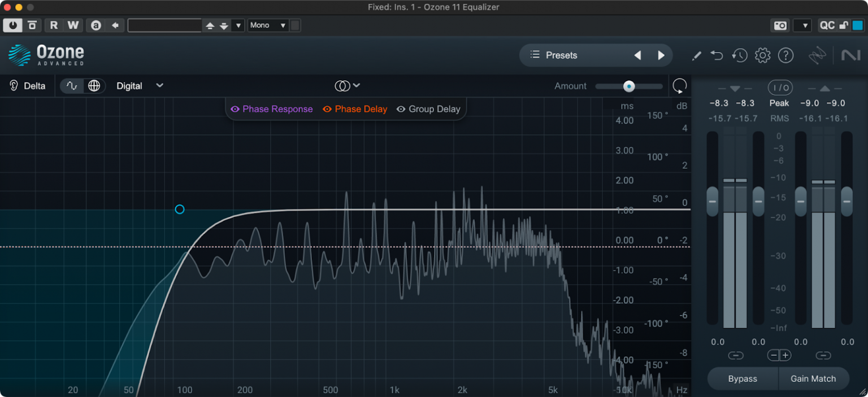The width and height of the screenshot is (868, 397).
Task: Click the camera snapshot icon
Action: point(780,25)
